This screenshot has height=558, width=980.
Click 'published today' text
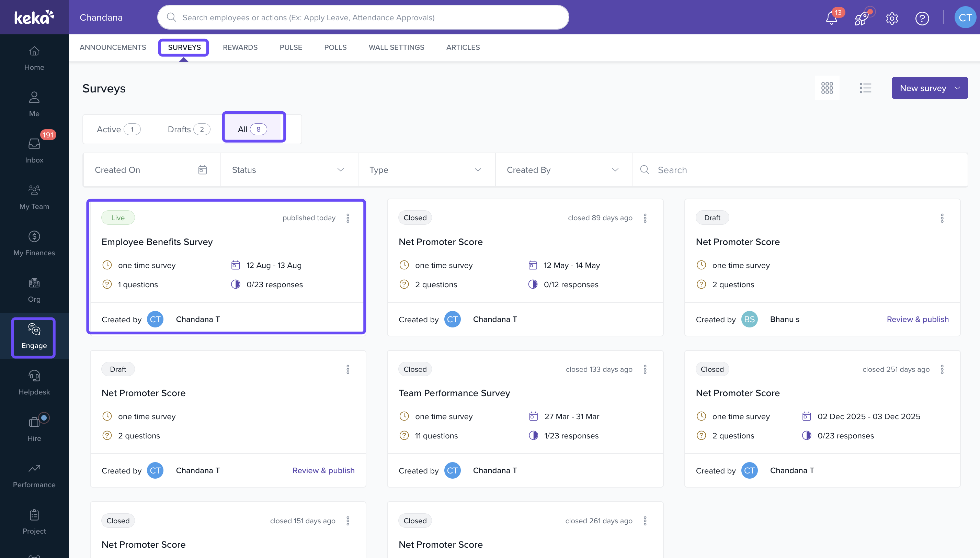pos(309,218)
